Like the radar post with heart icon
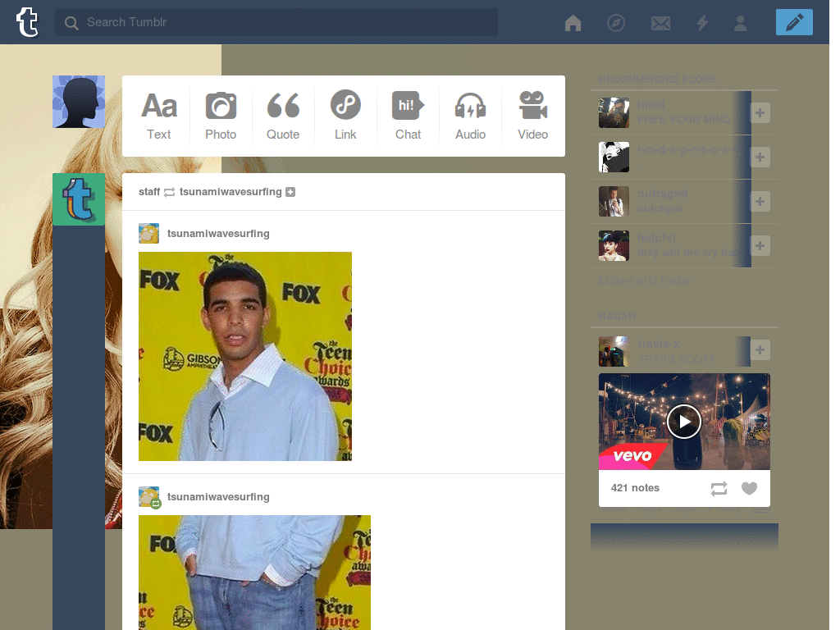The image size is (840, 630). click(749, 489)
